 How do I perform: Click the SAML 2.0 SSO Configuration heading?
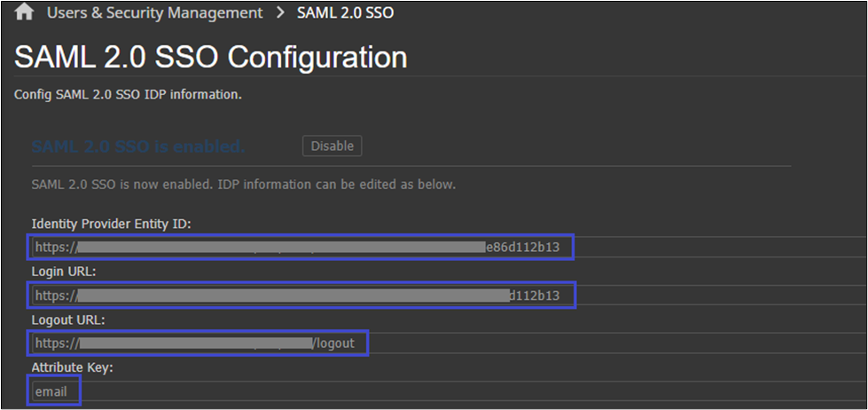tap(211, 58)
